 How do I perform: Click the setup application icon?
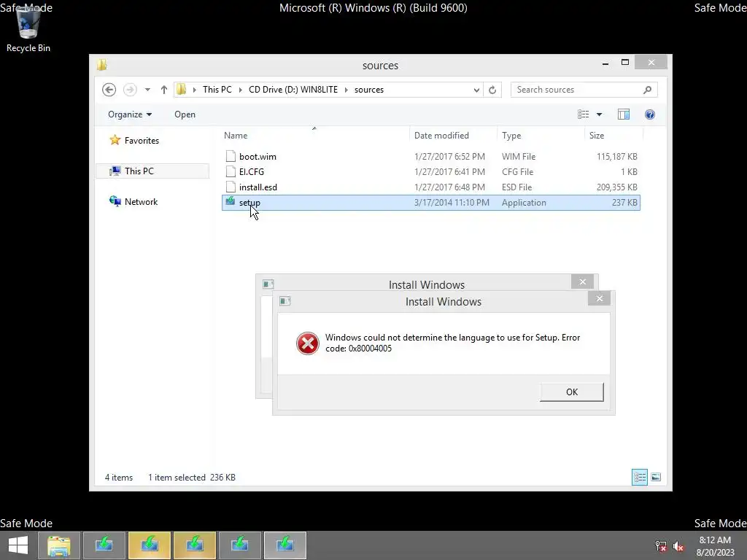[x=231, y=202]
